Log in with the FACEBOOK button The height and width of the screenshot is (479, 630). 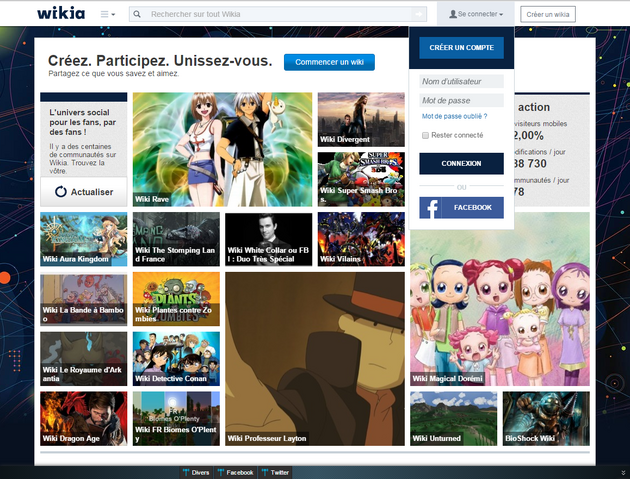click(461, 208)
